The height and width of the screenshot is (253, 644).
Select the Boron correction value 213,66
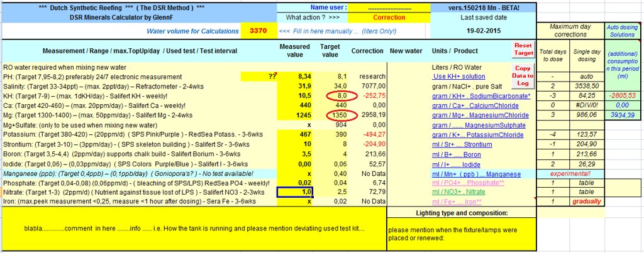[368, 154]
